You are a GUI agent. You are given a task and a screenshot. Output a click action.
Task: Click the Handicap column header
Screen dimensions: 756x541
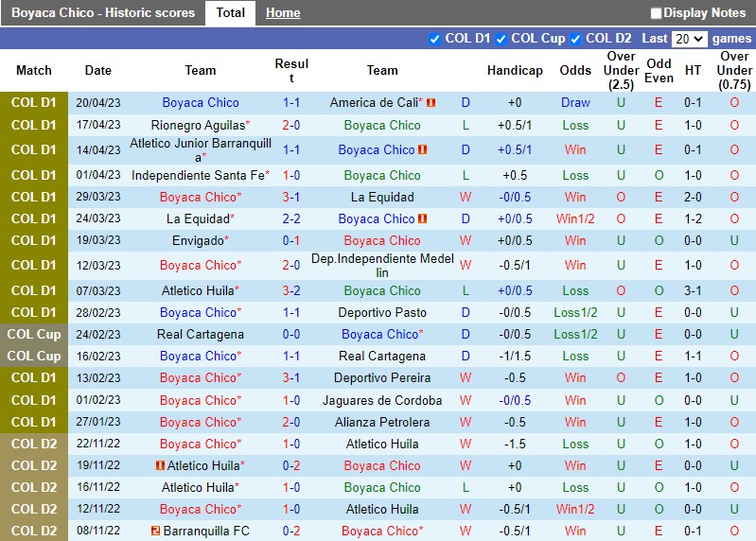515,70
